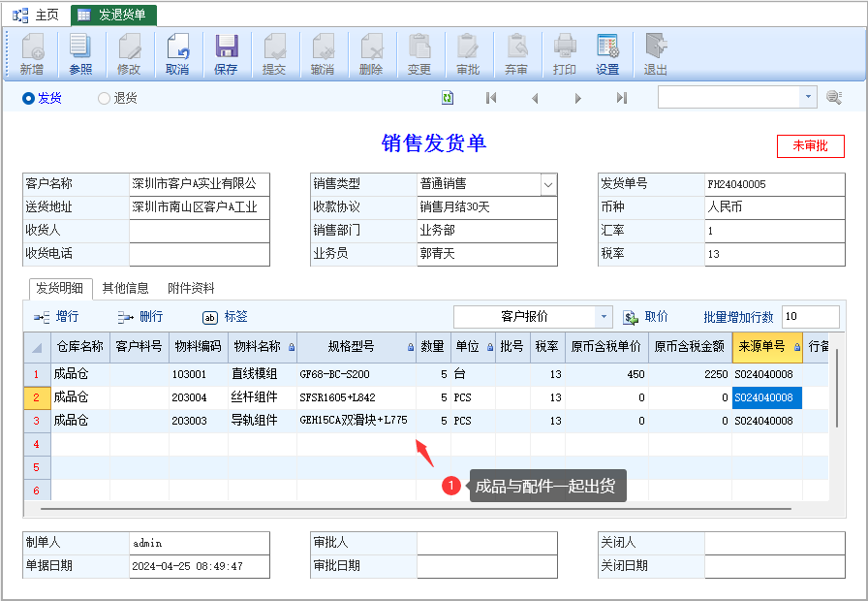The image size is (868, 601).
Task: Click the grid horizontal scrollbar
Action: click(416, 508)
